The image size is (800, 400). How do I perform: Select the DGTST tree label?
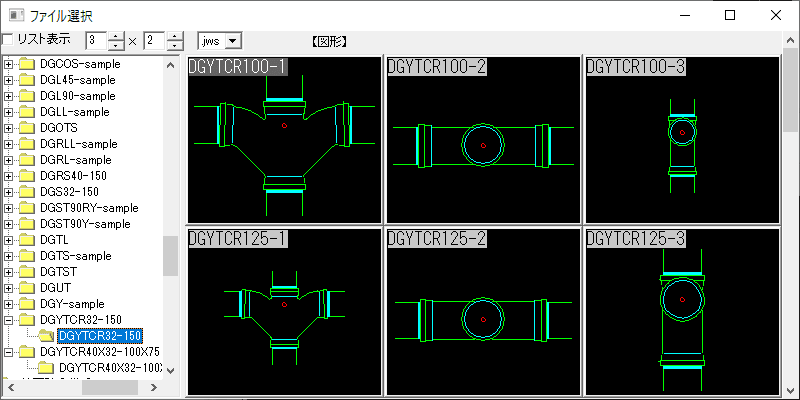(58, 272)
